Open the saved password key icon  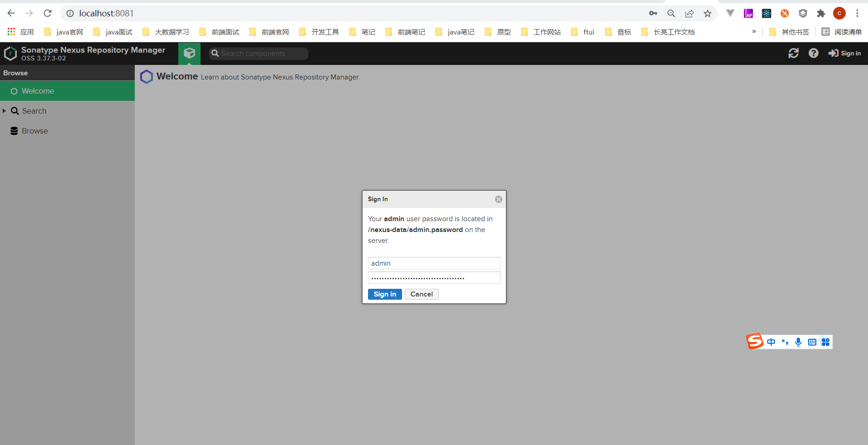click(x=653, y=13)
